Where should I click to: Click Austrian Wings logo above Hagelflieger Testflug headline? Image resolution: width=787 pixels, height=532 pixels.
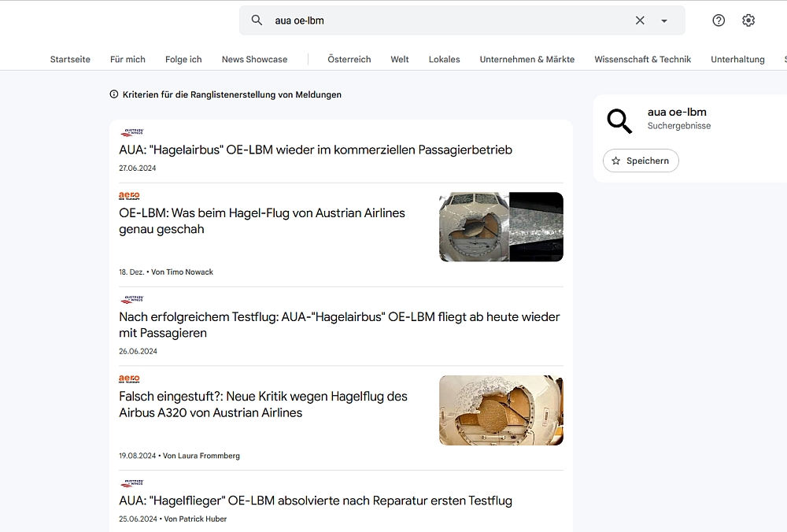coord(132,483)
